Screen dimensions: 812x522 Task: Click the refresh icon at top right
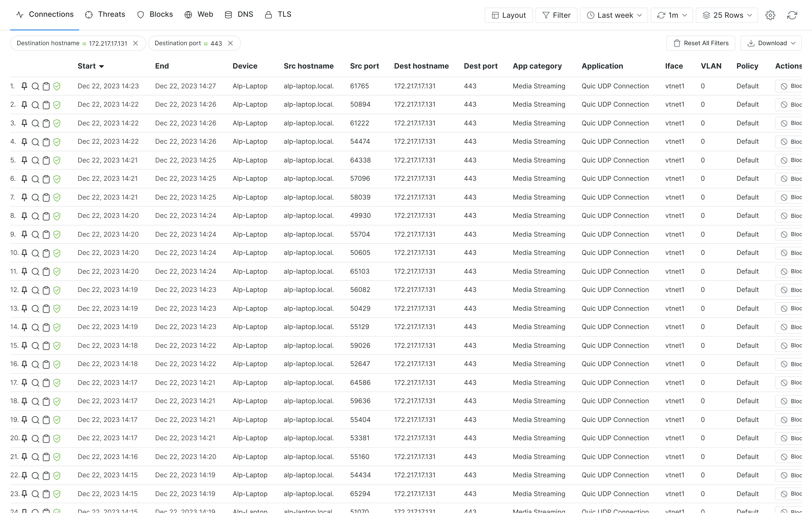click(x=792, y=15)
